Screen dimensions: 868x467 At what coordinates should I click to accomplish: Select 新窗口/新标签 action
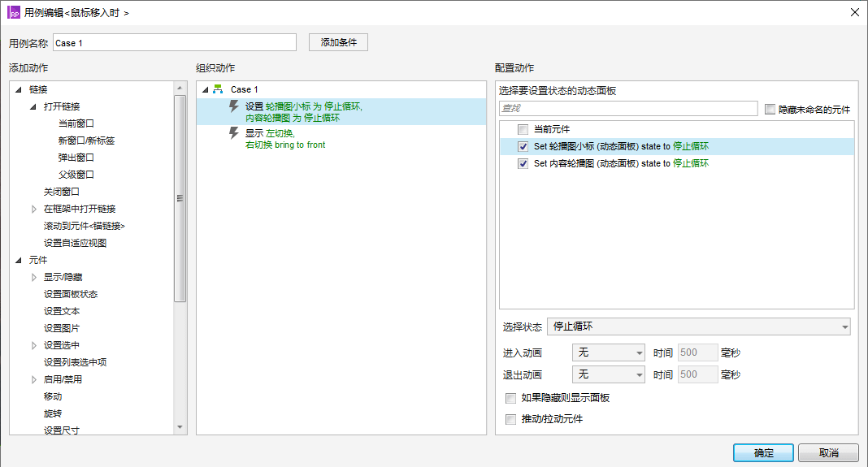pyautogui.click(x=86, y=141)
